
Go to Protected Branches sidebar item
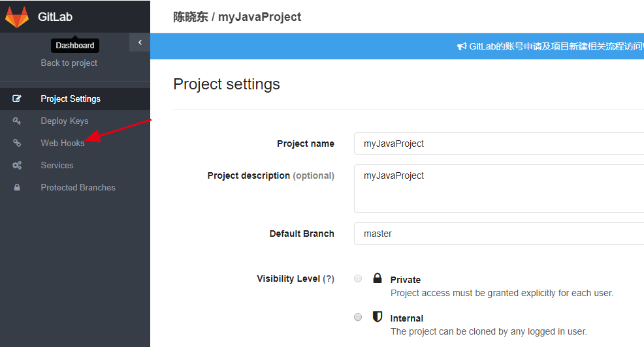(x=78, y=187)
